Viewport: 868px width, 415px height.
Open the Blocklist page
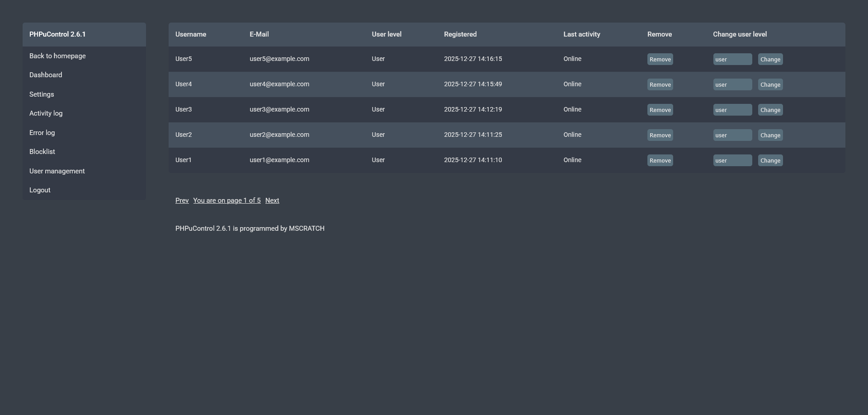[x=42, y=152]
